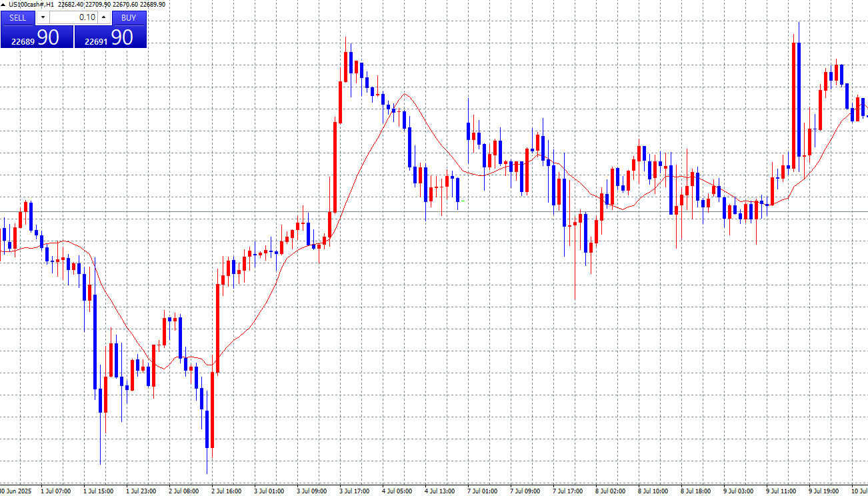The image size is (868, 496).
Task: Click the 7 Jul 09:00 time label
Action: [523, 491]
